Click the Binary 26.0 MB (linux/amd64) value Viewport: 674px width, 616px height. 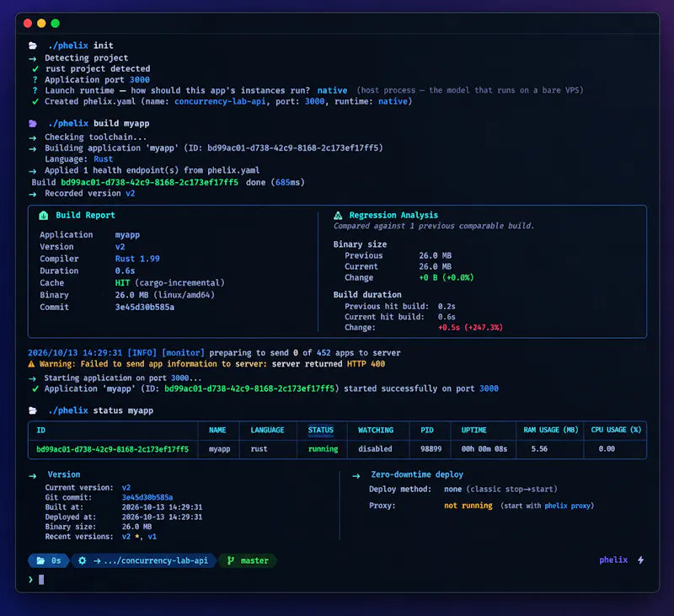click(x=164, y=295)
